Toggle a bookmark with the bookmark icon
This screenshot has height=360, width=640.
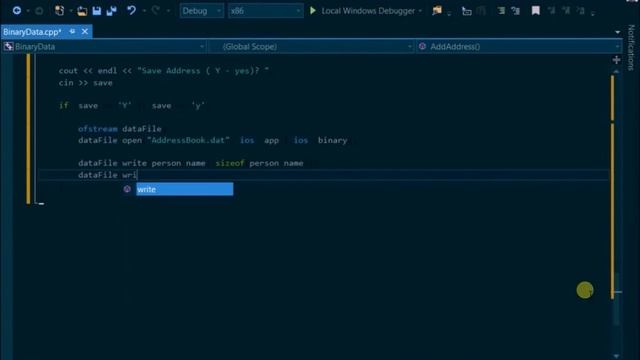(536, 11)
